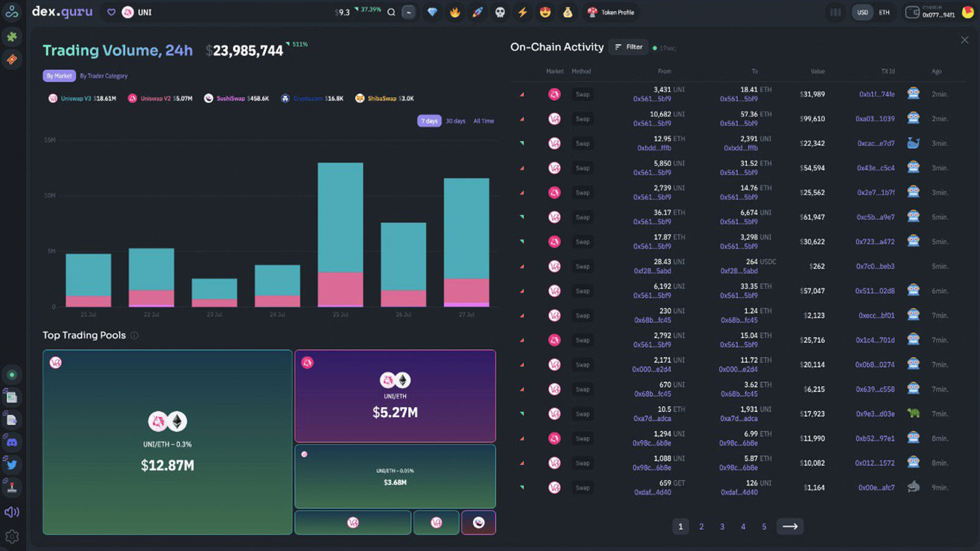This screenshot has width=980, height=551.
Task: Open transaction link 0xcac...e7d7
Action: 876,143
